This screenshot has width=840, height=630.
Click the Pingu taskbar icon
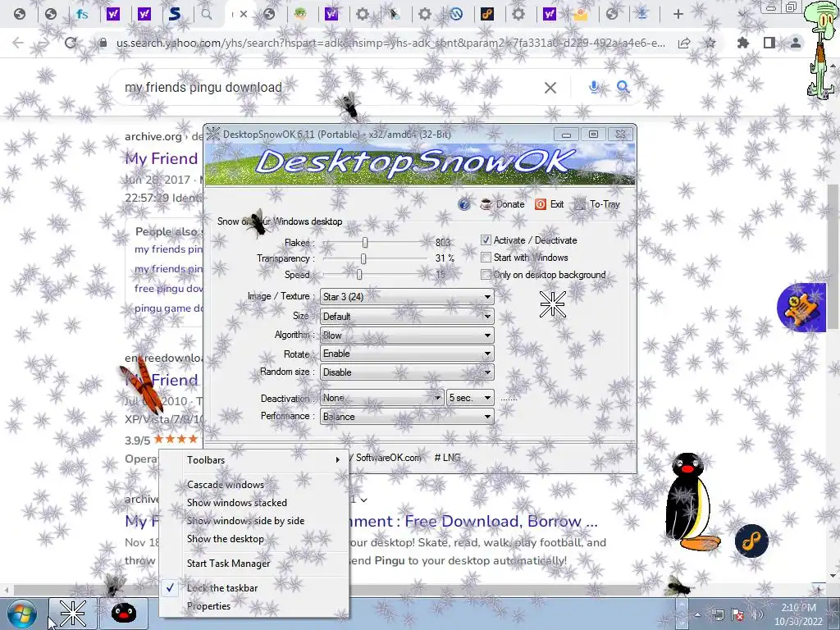point(124,614)
